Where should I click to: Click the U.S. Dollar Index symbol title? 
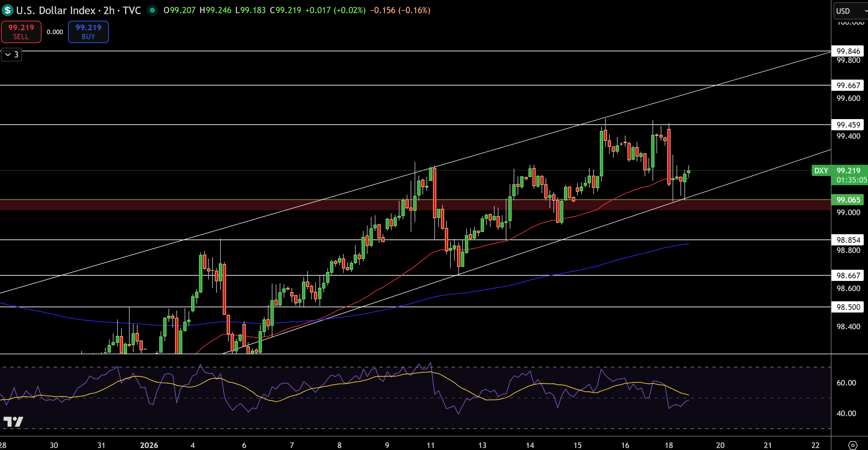click(x=56, y=11)
